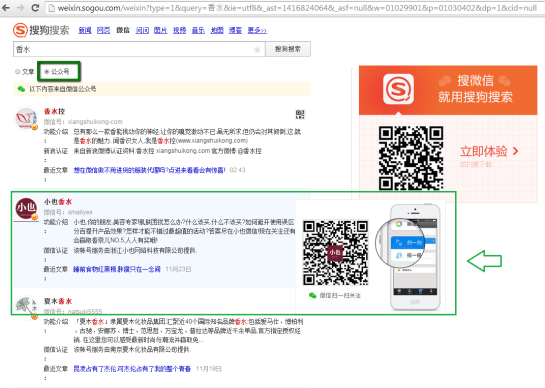This screenshot has width=545, height=388.
Task: Click the browser back arrow
Action: point(6,7)
